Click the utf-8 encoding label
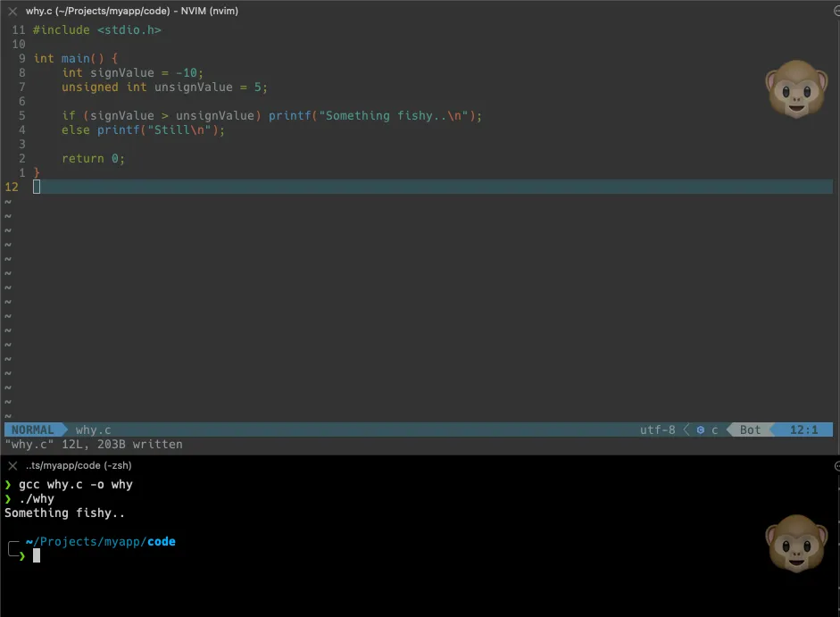Viewport: 840px width, 617px height. point(657,430)
